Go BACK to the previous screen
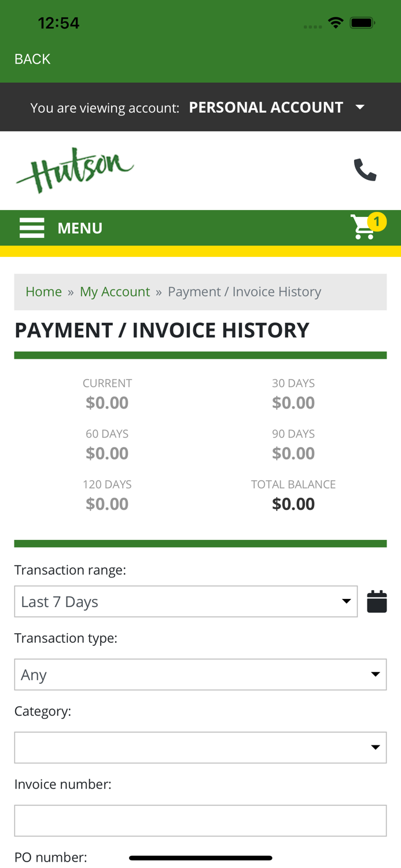Viewport: 401px width, 868px height. [31, 58]
